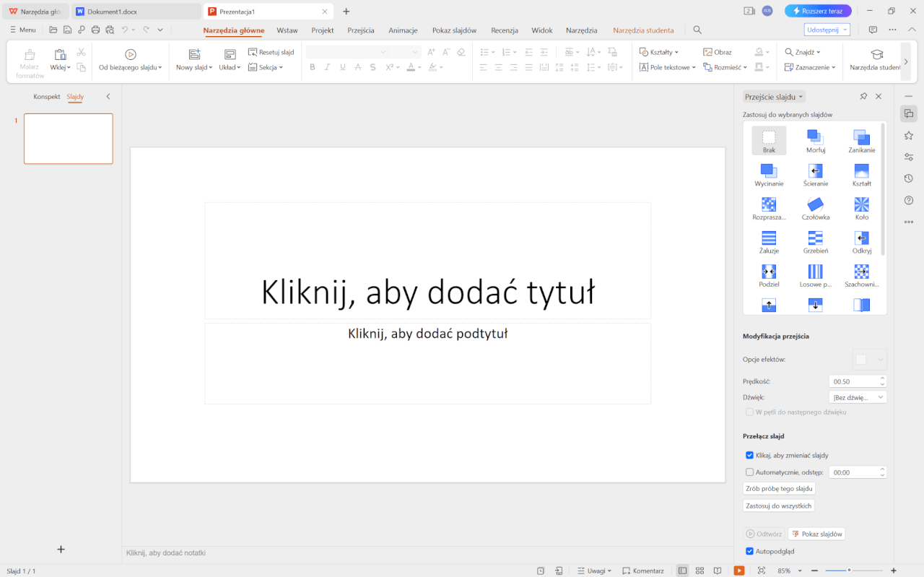Open the ribbon search magnifier
Image resolution: width=924 pixels, height=577 pixels.
(697, 30)
